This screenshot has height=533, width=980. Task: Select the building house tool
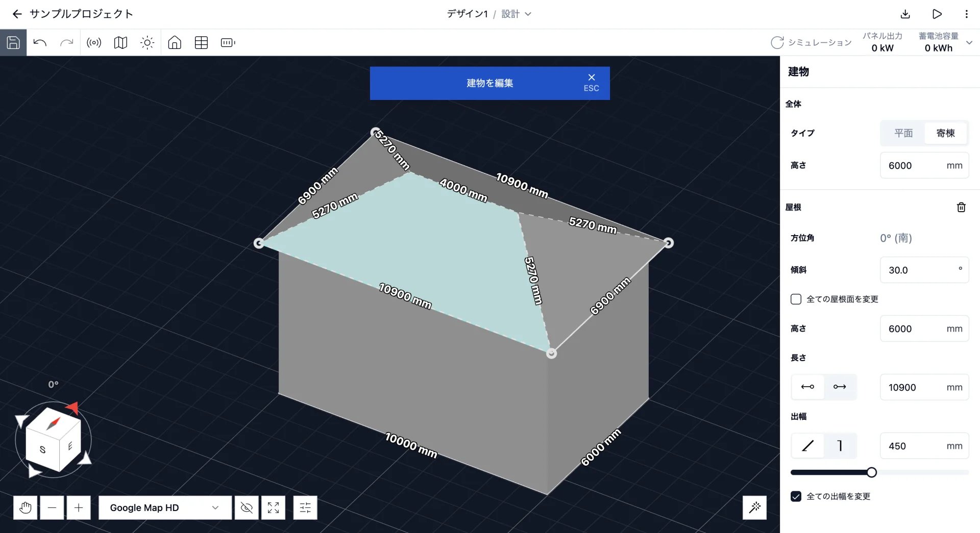pos(175,42)
